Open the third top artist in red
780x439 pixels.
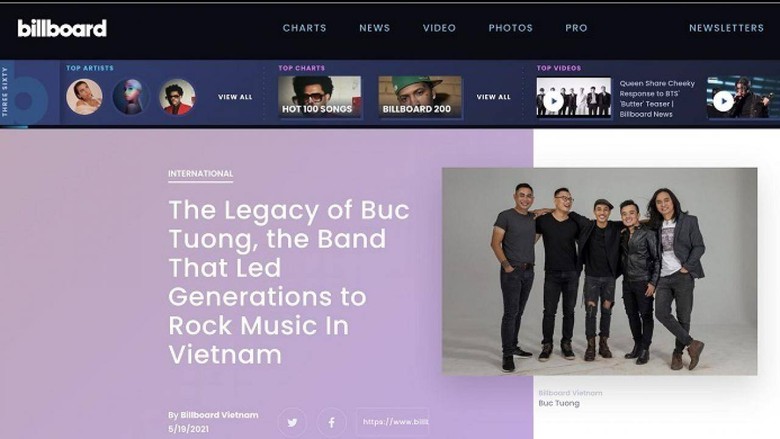(177, 97)
